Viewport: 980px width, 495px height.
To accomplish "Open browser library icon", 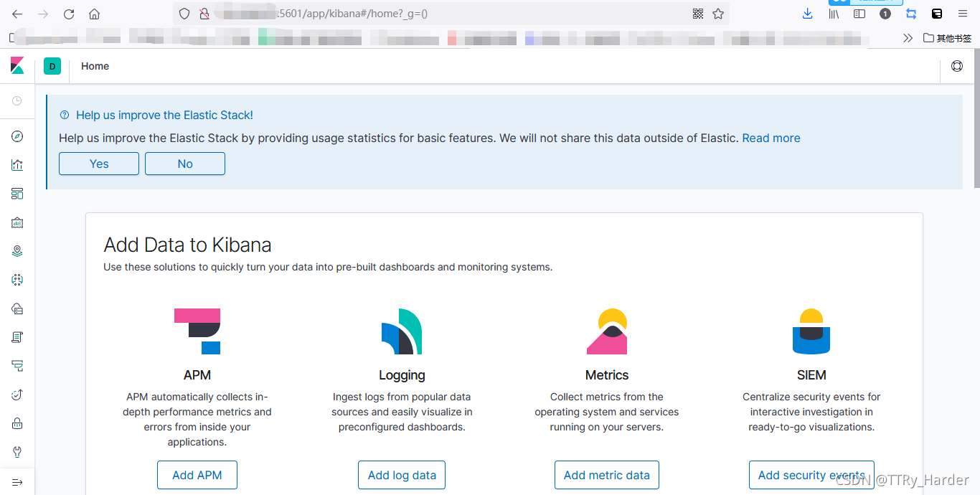I will click(834, 14).
